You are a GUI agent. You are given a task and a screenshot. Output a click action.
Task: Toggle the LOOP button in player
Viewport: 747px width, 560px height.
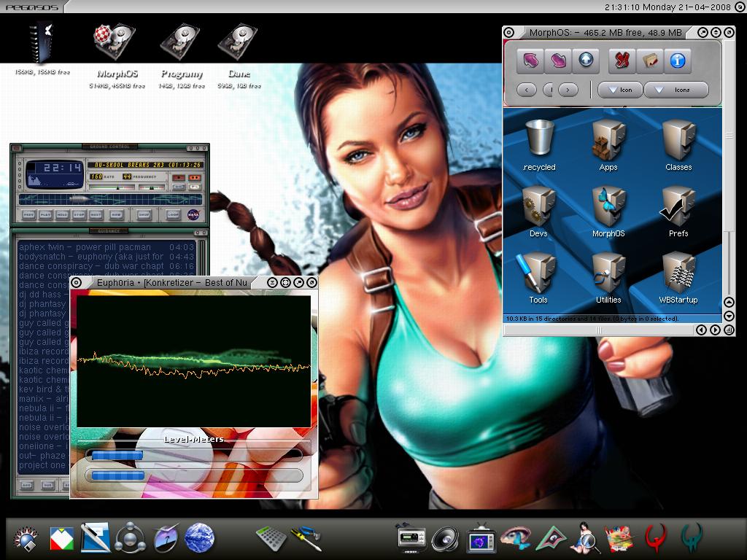174,215
